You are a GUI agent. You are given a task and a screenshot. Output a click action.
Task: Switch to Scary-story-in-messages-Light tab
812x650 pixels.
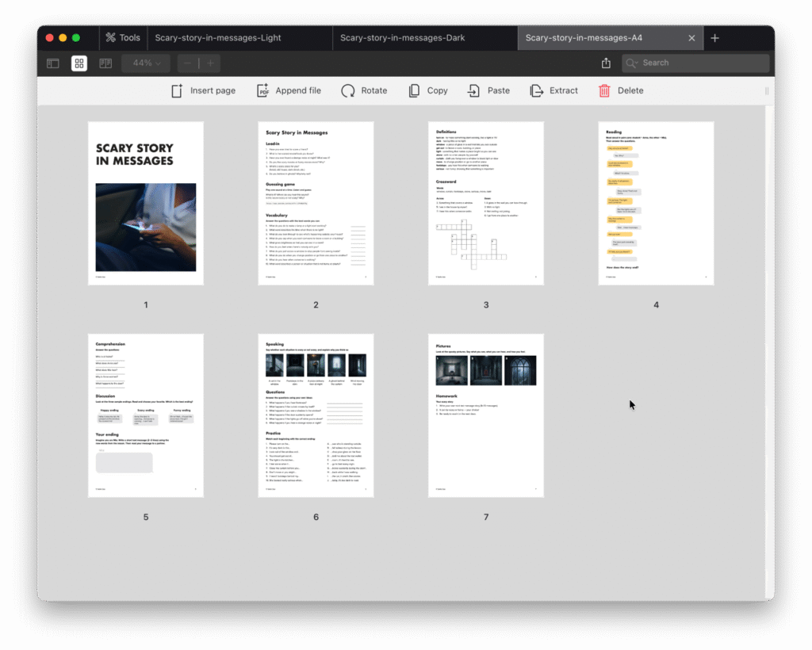(x=218, y=38)
